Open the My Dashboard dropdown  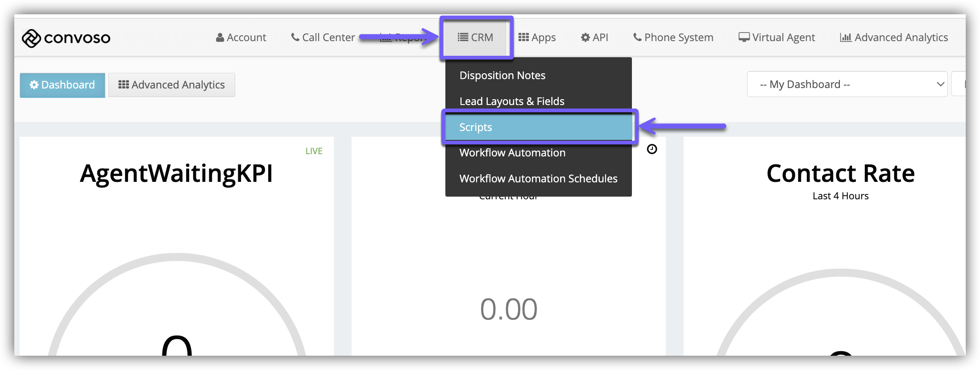click(847, 84)
